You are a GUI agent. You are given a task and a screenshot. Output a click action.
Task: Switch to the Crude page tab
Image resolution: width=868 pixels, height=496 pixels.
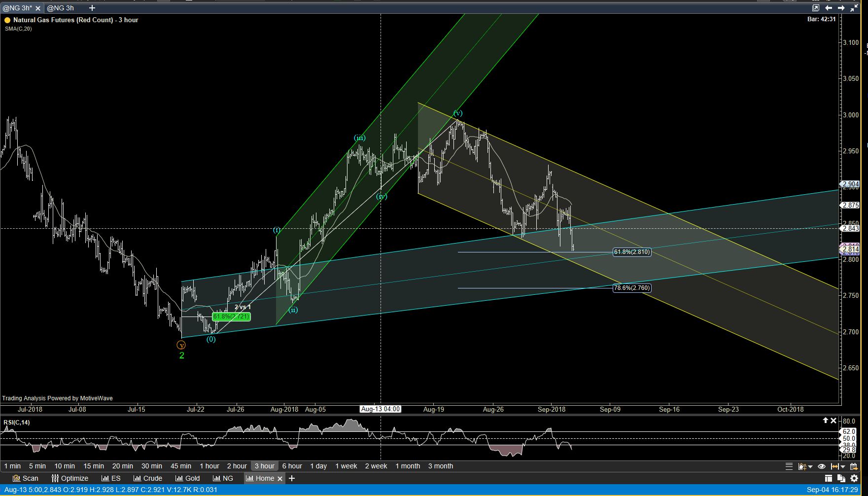click(x=148, y=478)
